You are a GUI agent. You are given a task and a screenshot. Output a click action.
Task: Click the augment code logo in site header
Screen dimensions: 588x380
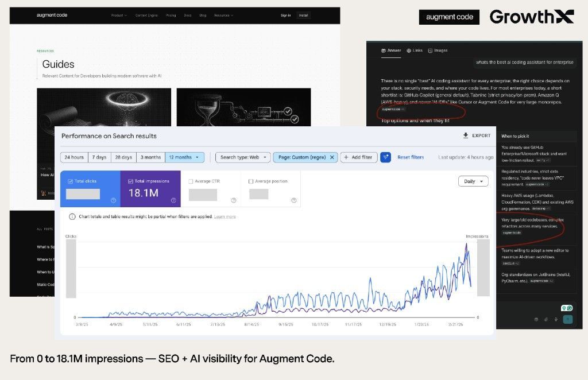point(52,15)
